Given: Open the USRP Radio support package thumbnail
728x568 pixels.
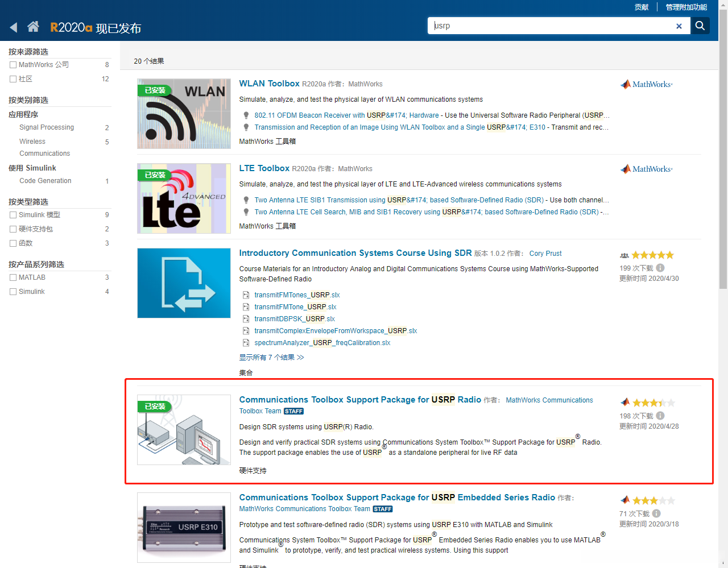Looking at the screenshot, I should [184, 430].
